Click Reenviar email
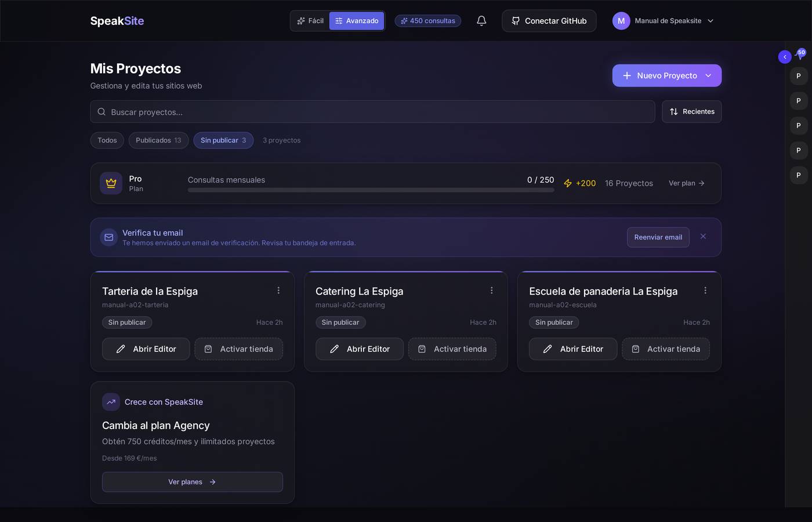Viewport: 812px width, 522px height. click(658, 237)
